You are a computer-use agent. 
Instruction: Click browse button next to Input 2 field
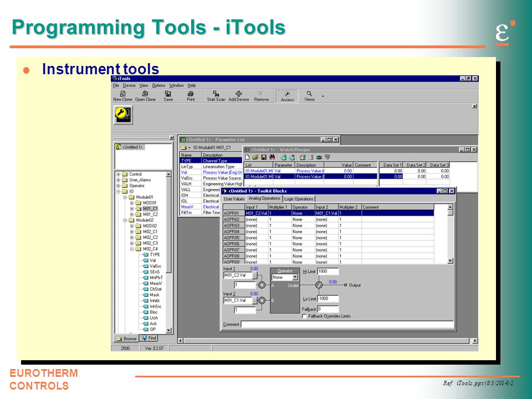254,300
